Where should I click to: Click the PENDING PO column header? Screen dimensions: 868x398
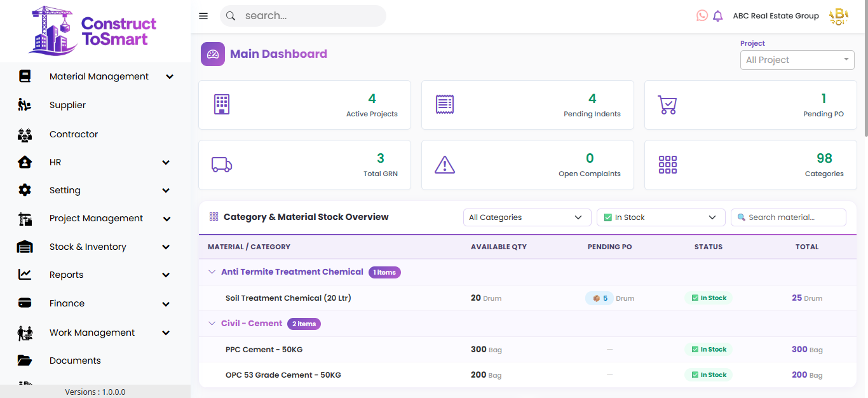click(610, 247)
